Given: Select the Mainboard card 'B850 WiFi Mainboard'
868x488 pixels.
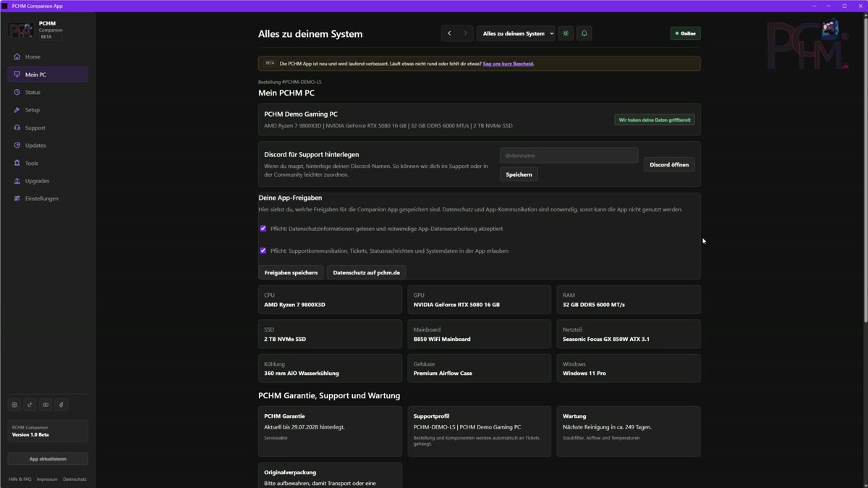Looking at the screenshot, I should [479, 335].
